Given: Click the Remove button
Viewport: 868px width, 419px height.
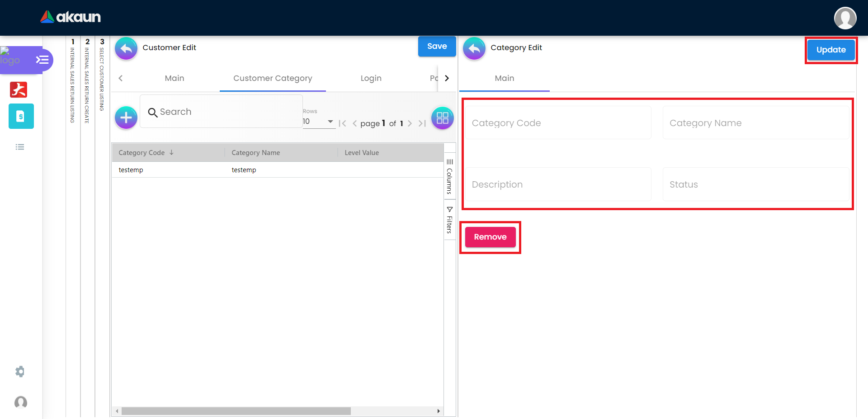Looking at the screenshot, I should (x=490, y=237).
